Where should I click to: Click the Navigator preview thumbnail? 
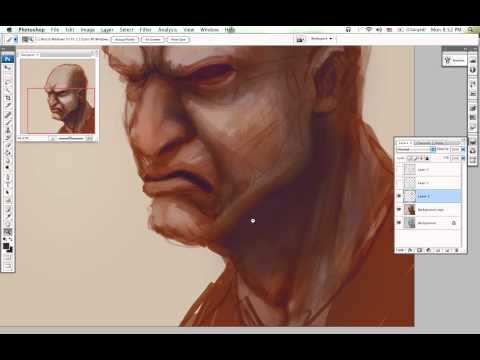coord(58,97)
